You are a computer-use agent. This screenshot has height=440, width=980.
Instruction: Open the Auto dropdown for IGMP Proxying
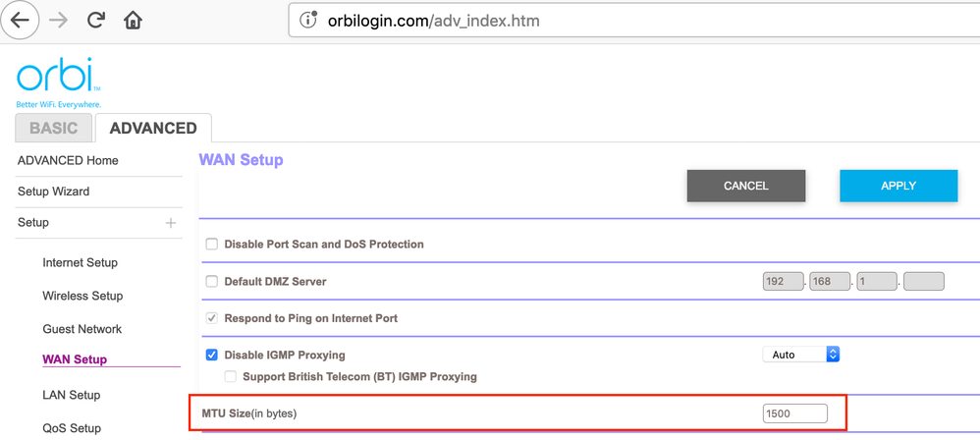[801, 355]
